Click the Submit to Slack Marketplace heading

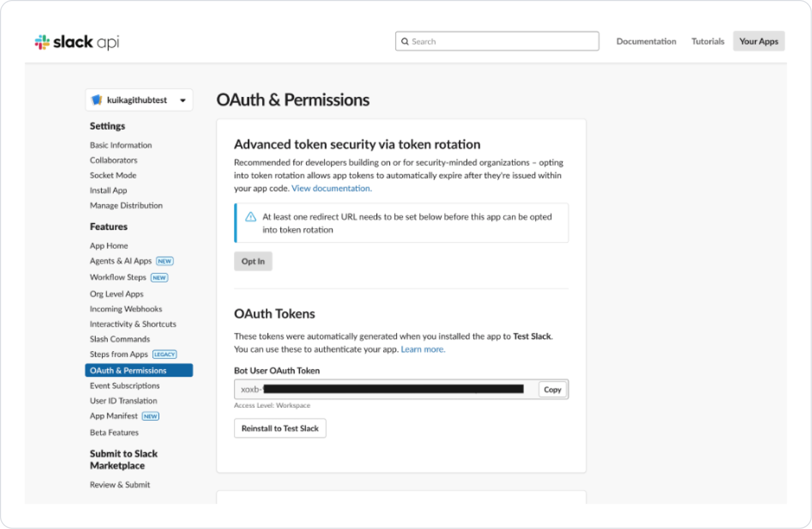(x=124, y=460)
